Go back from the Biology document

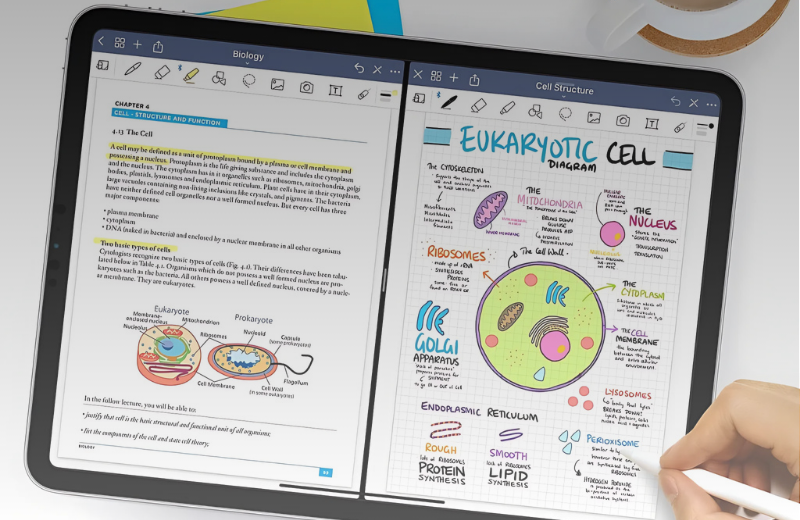(x=101, y=42)
